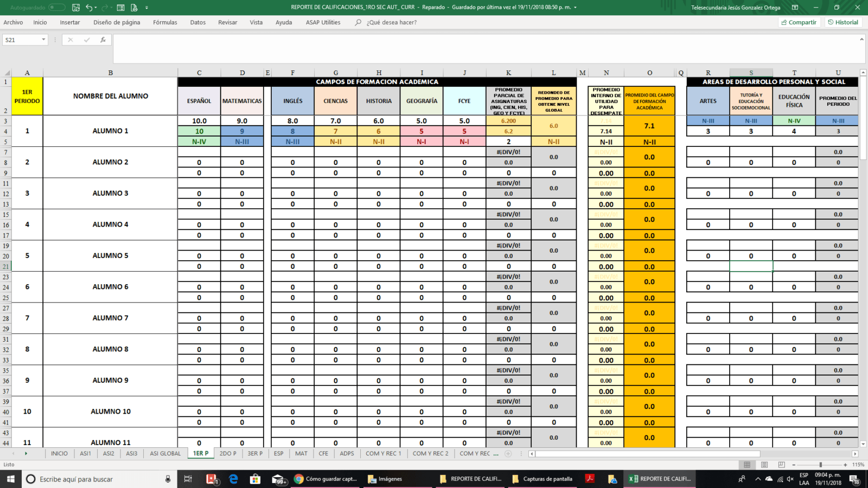Toggle the Autoguardado switch
The image size is (868, 488).
coord(56,8)
